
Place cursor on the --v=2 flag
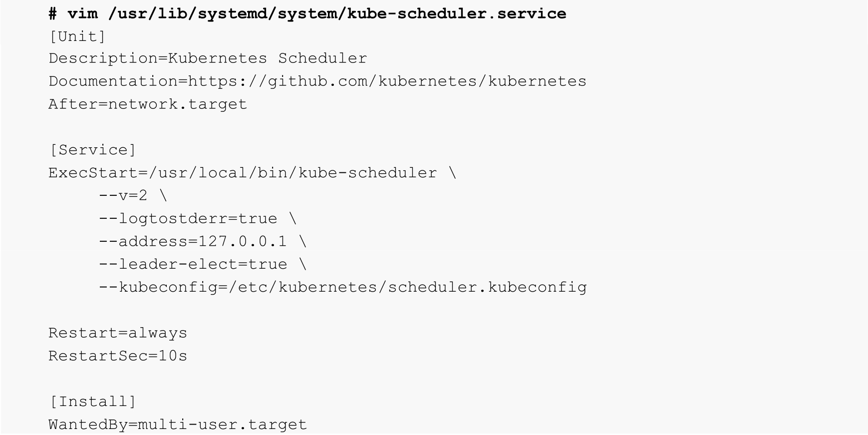pos(123,196)
